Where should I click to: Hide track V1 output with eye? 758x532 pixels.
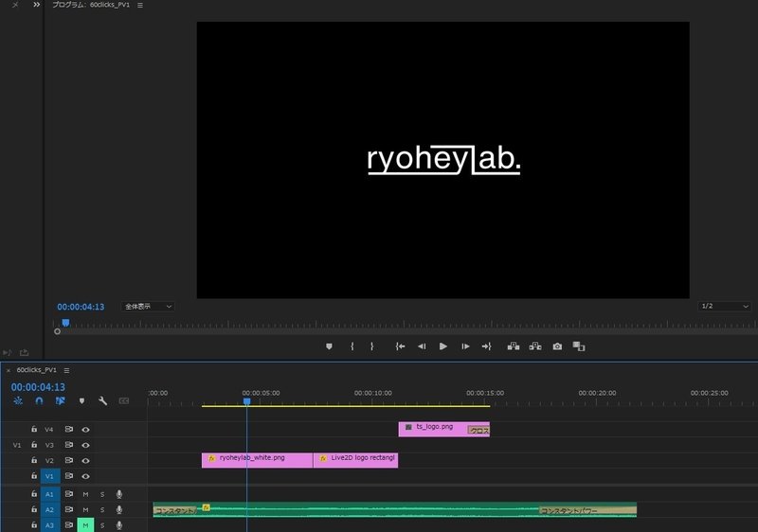click(x=85, y=476)
